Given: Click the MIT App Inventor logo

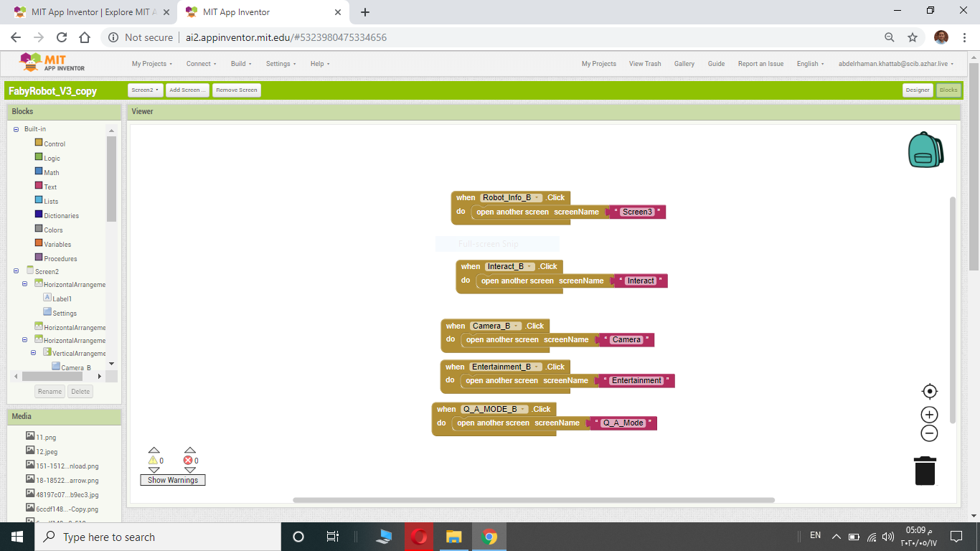Looking at the screenshot, I should coord(52,62).
